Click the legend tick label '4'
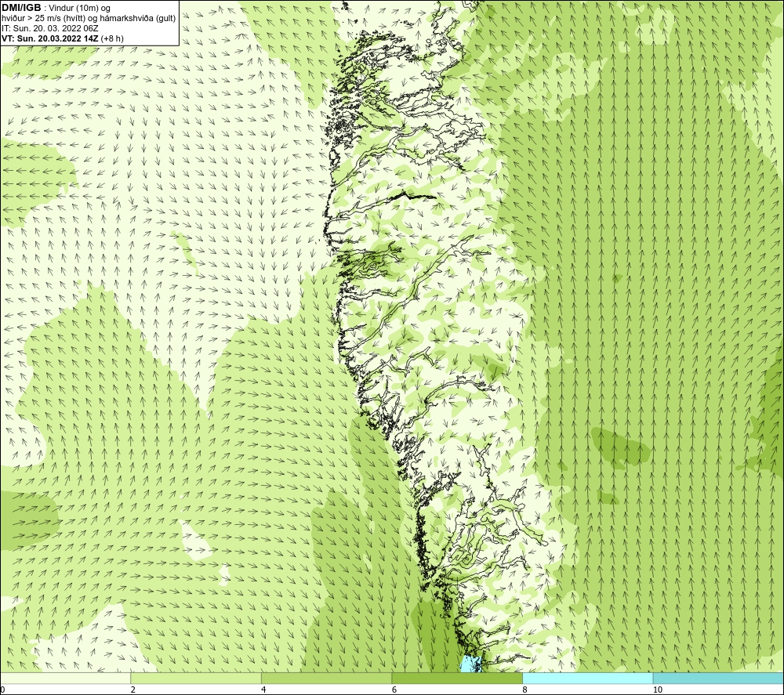 point(263,690)
